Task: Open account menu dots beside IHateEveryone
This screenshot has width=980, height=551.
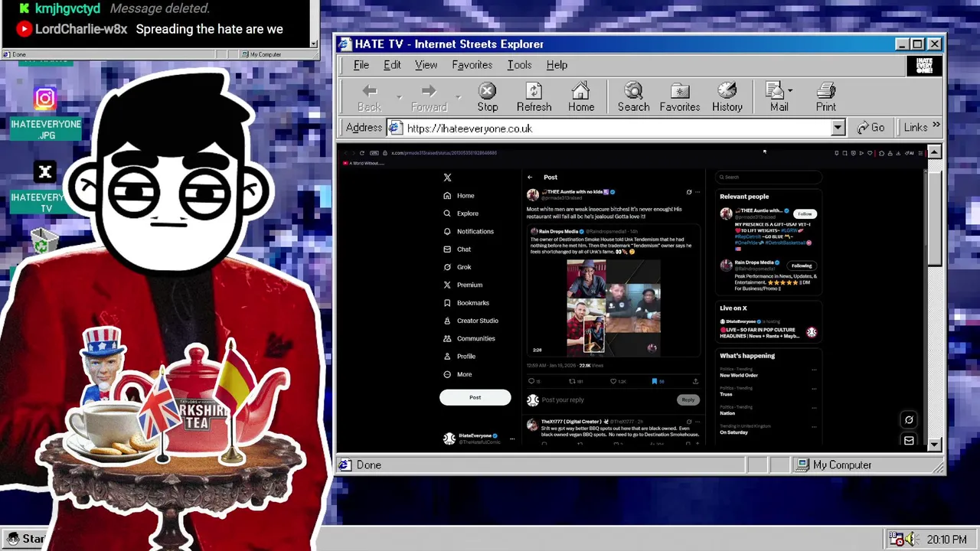Action: tap(512, 439)
